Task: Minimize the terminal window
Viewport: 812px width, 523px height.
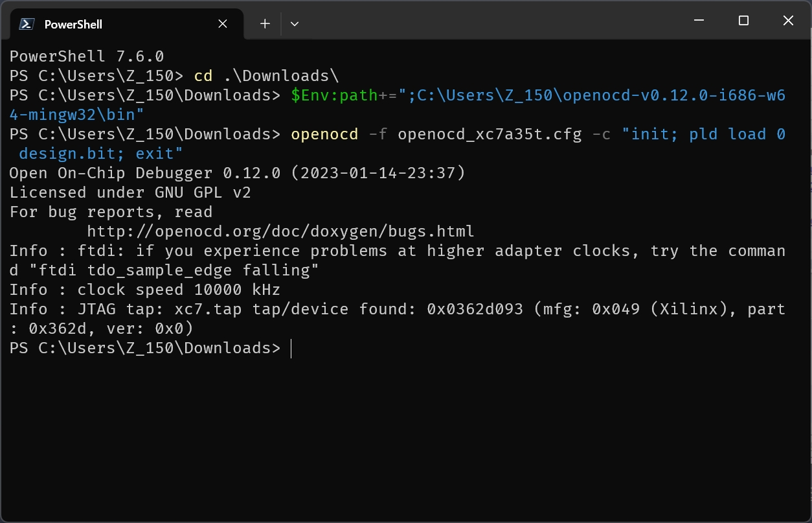Action: tap(699, 21)
